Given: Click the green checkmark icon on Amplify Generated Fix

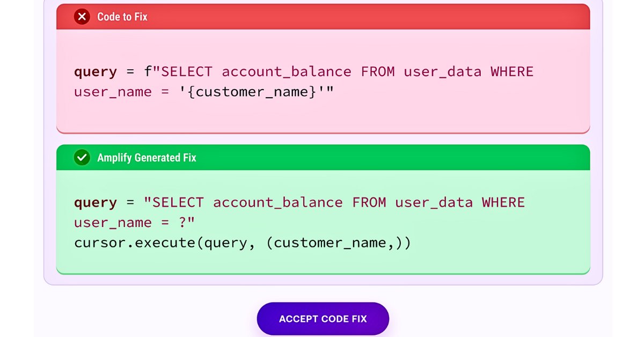Looking at the screenshot, I should [x=82, y=158].
